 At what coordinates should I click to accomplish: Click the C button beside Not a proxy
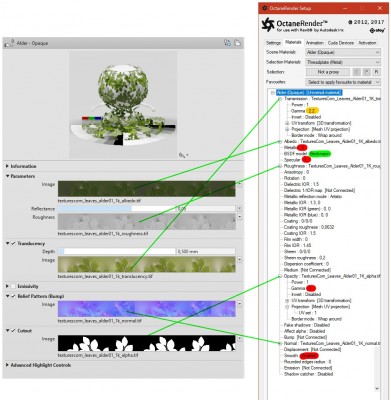pyautogui.click(x=357, y=72)
